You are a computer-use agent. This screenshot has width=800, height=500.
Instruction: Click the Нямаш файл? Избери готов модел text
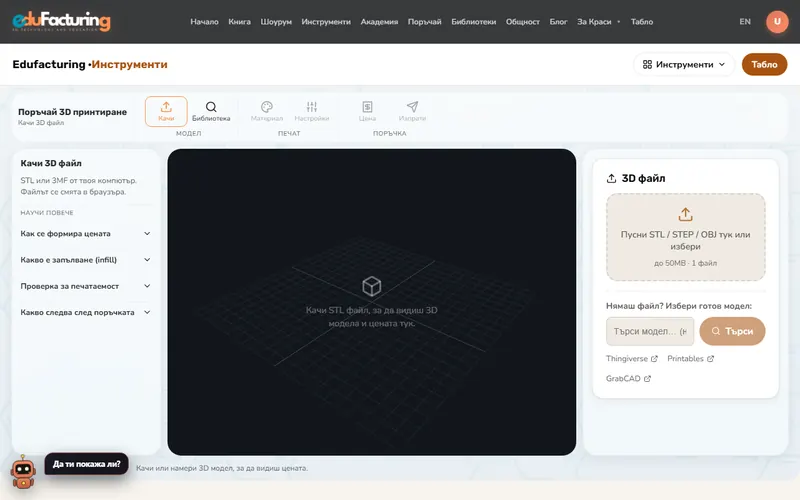click(x=679, y=306)
